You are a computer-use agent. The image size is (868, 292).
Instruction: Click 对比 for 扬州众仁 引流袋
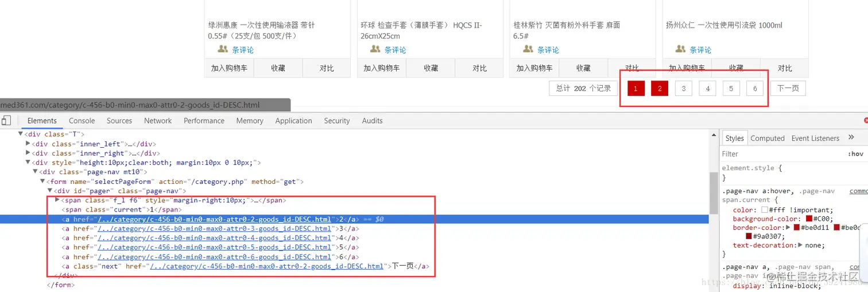click(785, 68)
